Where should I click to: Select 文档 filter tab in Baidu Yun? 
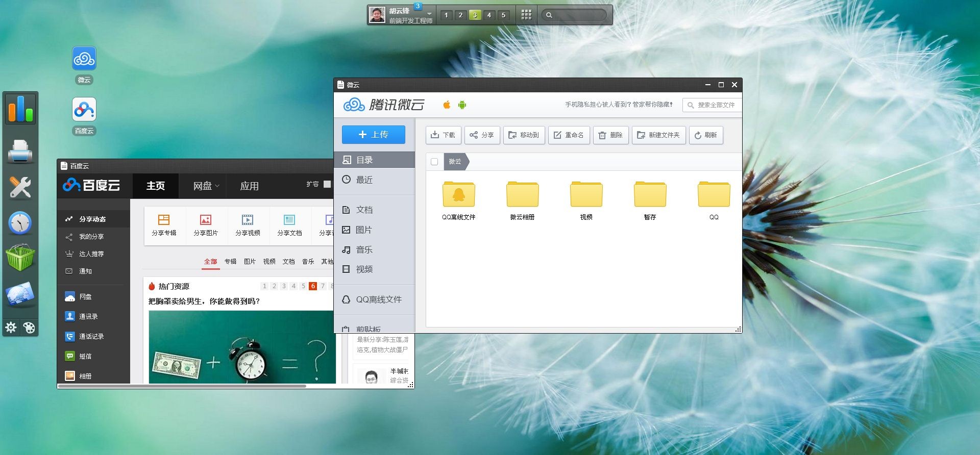[289, 262]
